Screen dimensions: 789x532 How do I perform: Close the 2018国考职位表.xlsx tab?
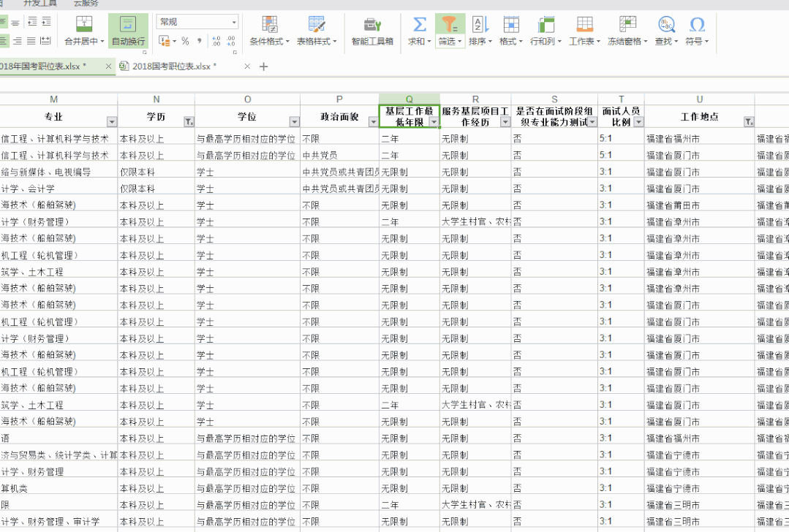(247, 66)
